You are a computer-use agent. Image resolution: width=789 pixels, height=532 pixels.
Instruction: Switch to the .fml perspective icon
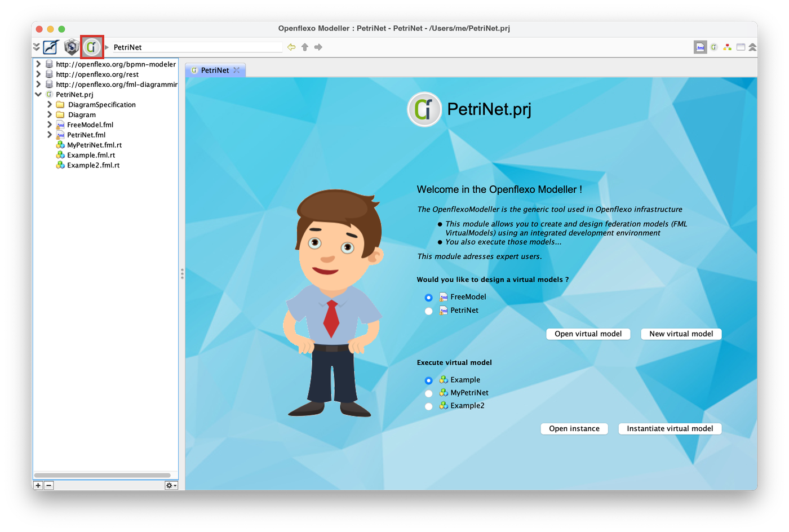pyautogui.click(x=700, y=47)
